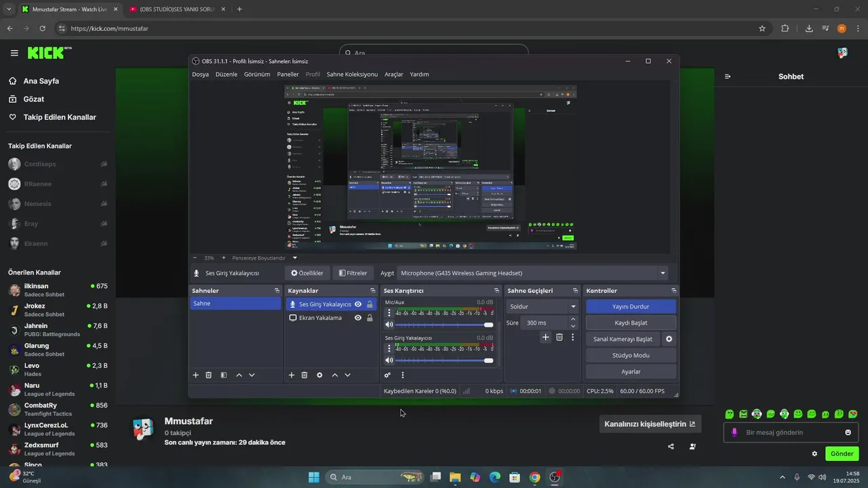
Task: Open the Soldur transition dropdown
Action: click(542, 306)
